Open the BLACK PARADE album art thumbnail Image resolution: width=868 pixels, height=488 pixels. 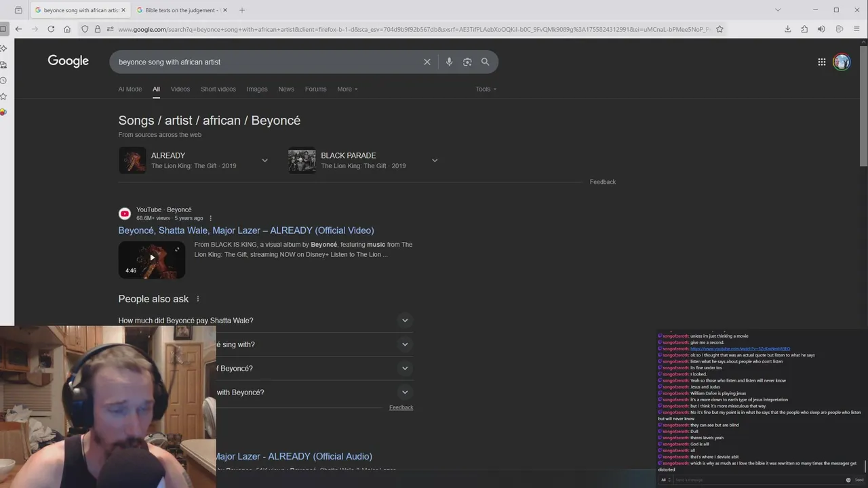pos(302,161)
